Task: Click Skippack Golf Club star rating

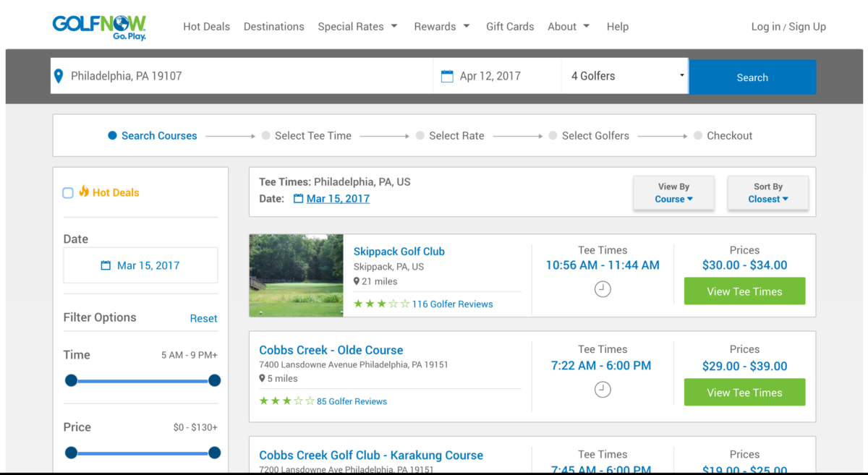Action: 381,304
